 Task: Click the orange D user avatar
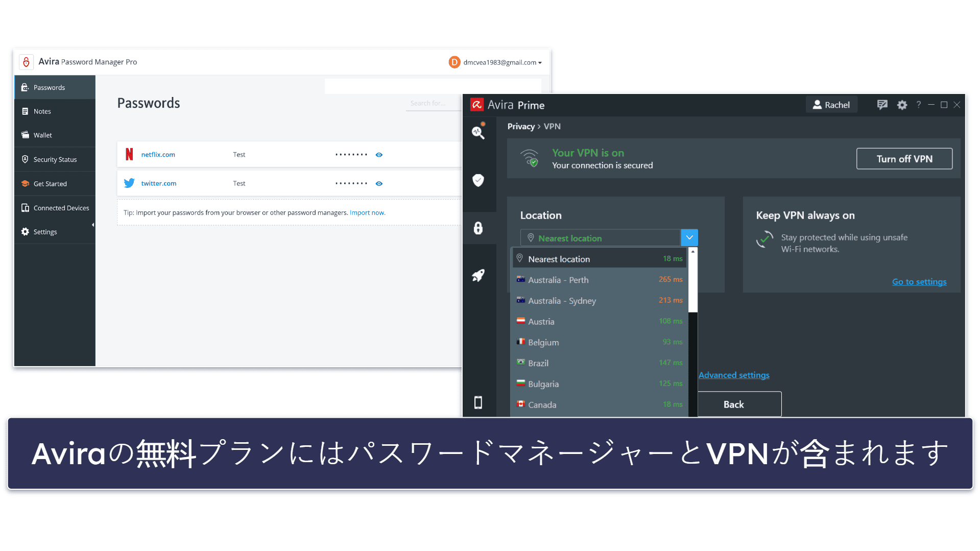pos(454,62)
